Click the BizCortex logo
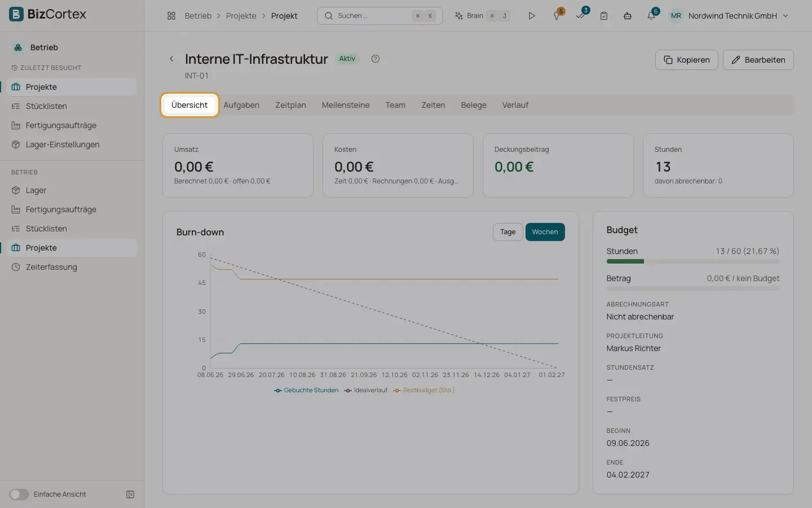The width and height of the screenshot is (812, 508). (48, 14)
